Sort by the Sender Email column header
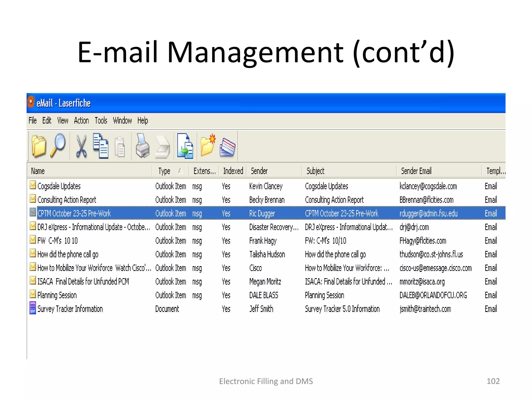The image size is (532, 399). click(x=440, y=171)
